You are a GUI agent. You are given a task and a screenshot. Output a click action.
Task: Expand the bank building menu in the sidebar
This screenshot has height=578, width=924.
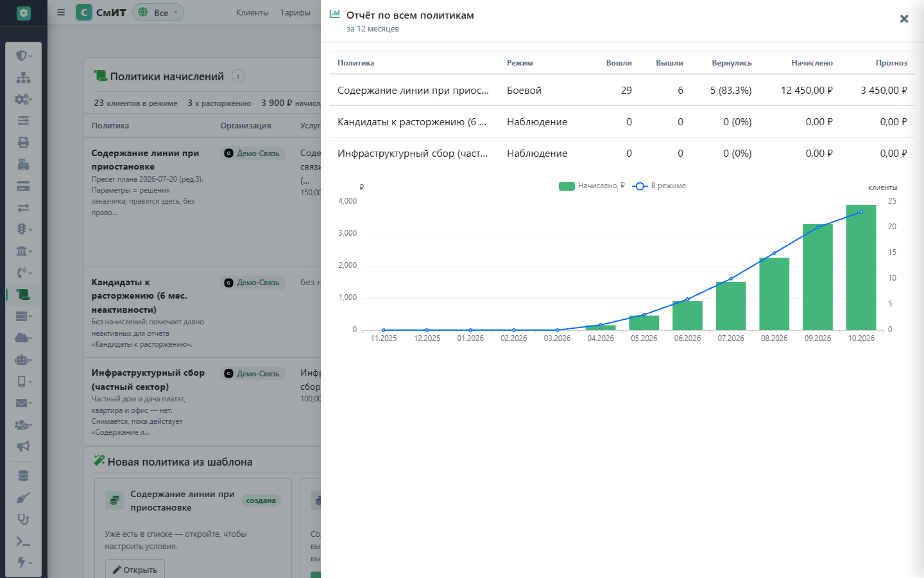(x=24, y=251)
